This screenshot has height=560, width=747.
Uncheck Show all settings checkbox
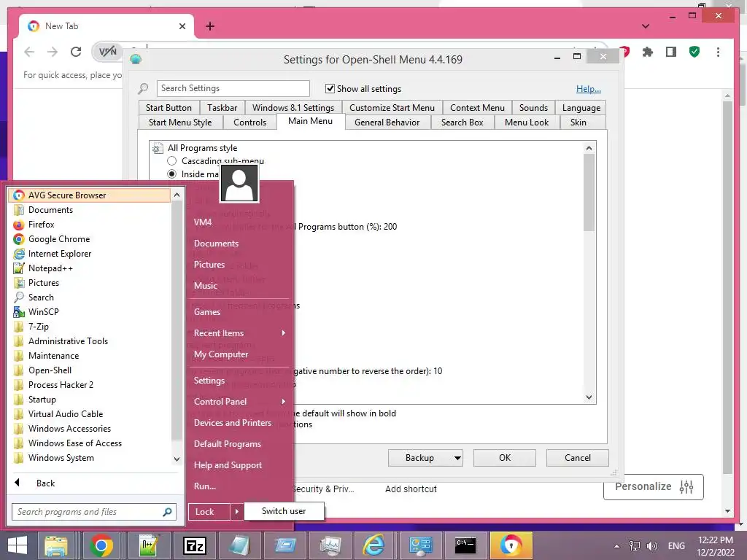click(330, 88)
